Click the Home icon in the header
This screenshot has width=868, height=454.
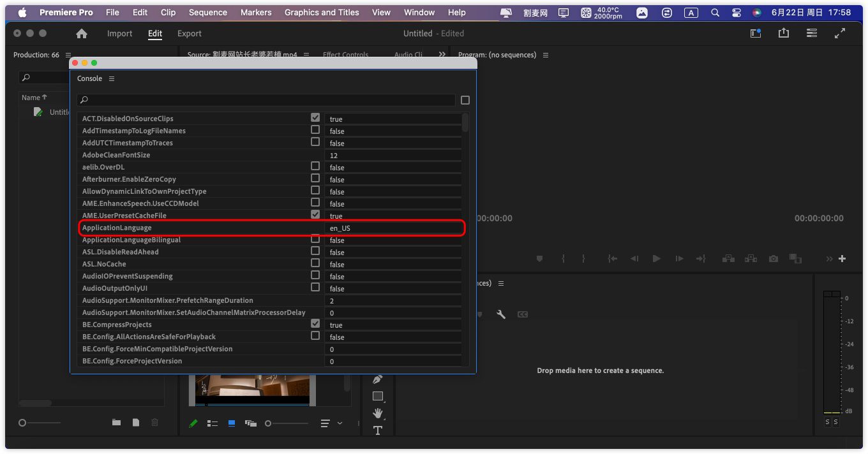82,34
